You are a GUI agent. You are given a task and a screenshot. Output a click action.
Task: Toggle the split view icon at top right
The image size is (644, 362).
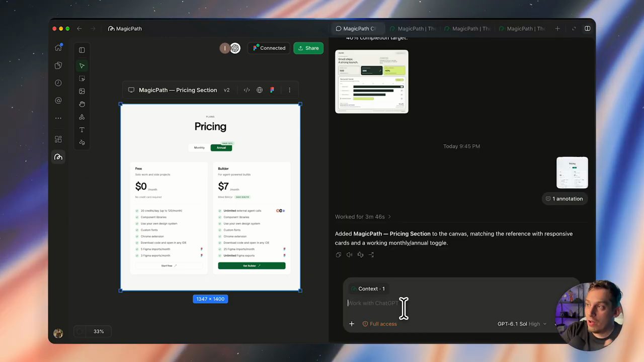pyautogui.click(x=587, y=29)
